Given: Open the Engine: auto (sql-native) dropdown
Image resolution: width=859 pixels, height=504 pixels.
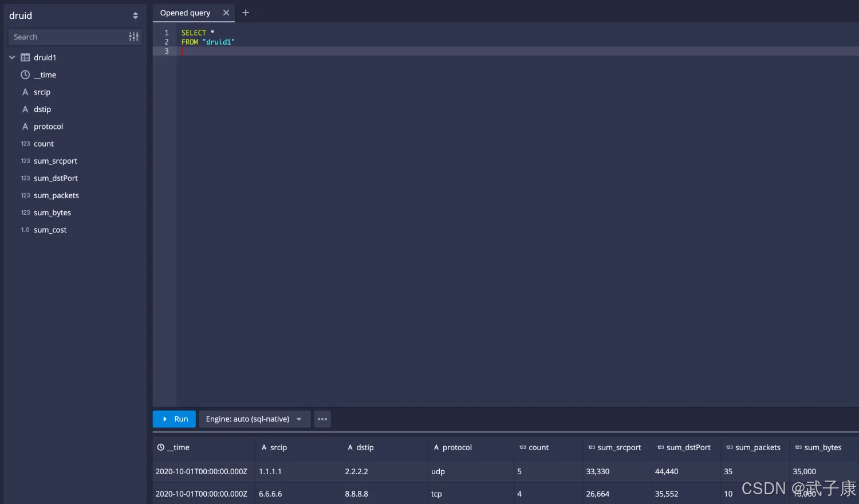Looking at the screenshot, I should [x=254, y=419].
